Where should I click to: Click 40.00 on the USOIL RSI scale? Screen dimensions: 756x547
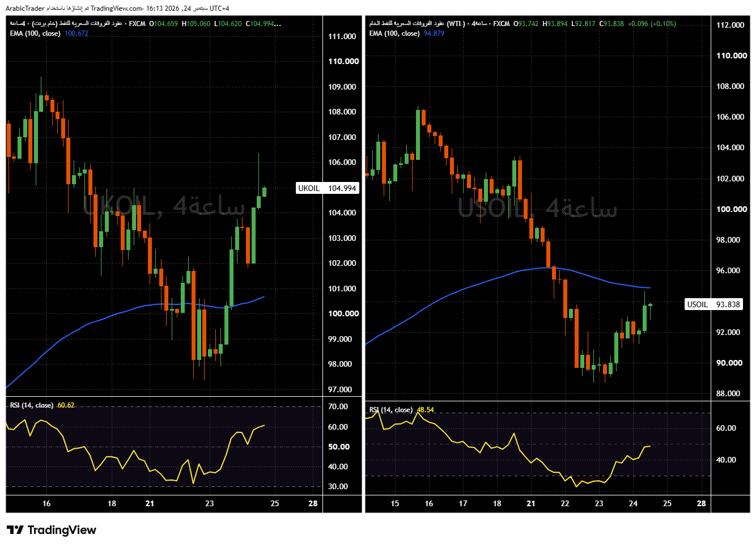(727, 460)
